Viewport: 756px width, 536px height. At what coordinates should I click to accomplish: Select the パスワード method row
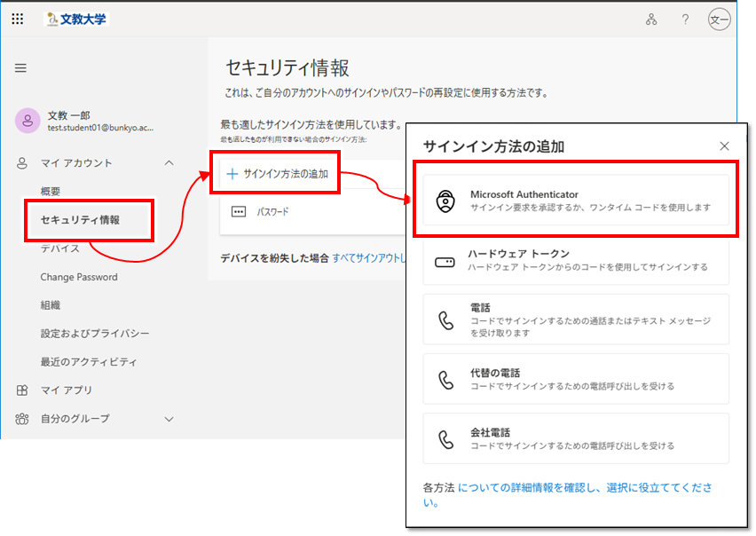[312, 211]
